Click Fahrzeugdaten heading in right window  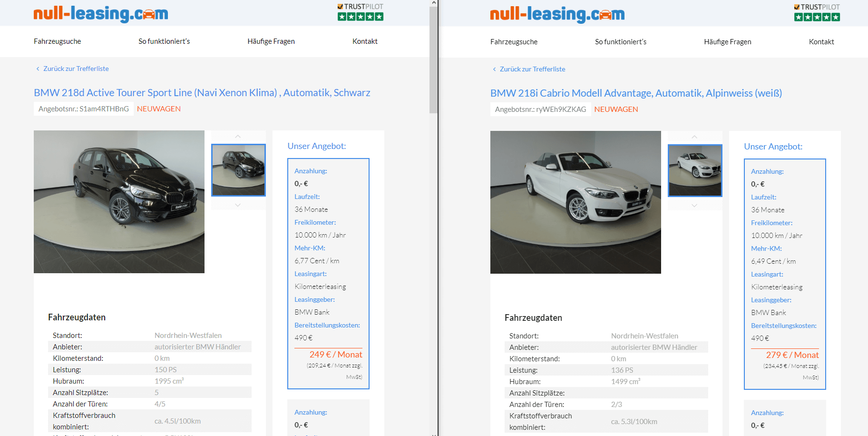(x=533, y=318)
